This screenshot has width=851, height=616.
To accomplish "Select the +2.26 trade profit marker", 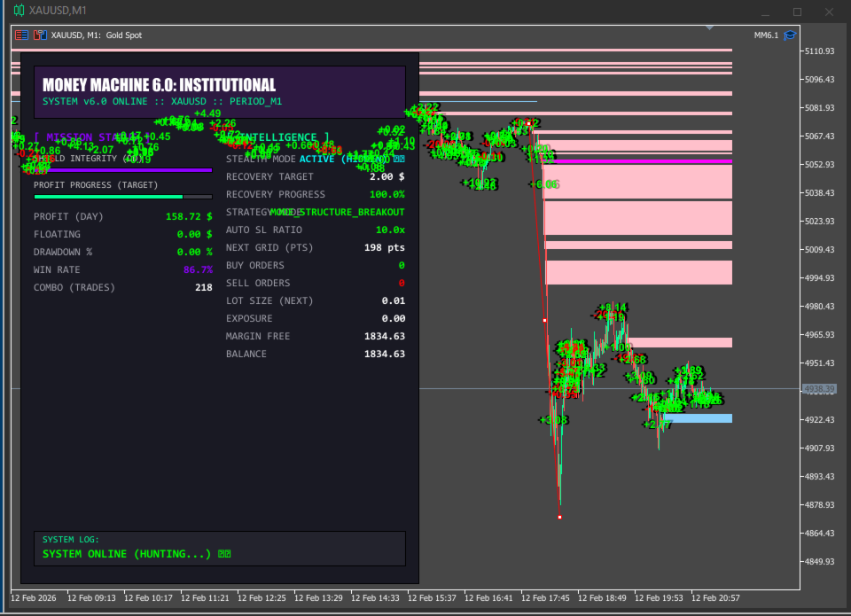I will click(x=223, y=124).
